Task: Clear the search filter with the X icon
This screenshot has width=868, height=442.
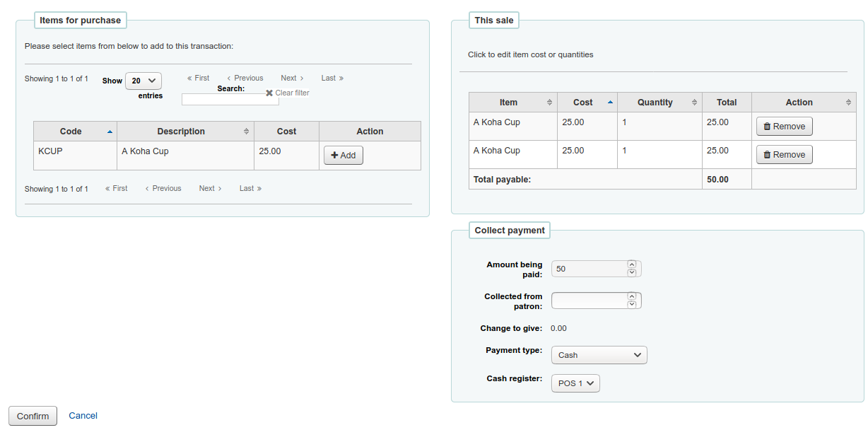Action: click(269, 93)
